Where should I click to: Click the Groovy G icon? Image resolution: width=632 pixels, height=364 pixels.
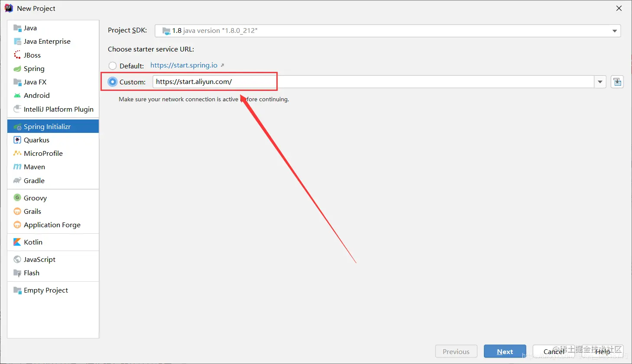tap(17, 198)
